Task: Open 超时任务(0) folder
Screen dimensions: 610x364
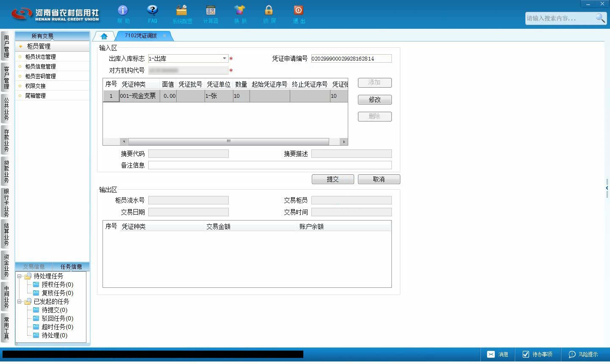Action: click(x=53, y=327)
